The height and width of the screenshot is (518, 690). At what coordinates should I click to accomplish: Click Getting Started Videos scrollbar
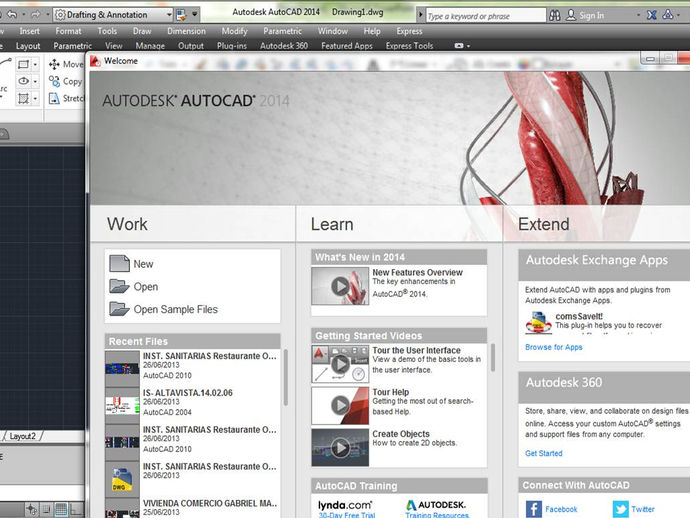pyautogui.click(x=492, y=357)
